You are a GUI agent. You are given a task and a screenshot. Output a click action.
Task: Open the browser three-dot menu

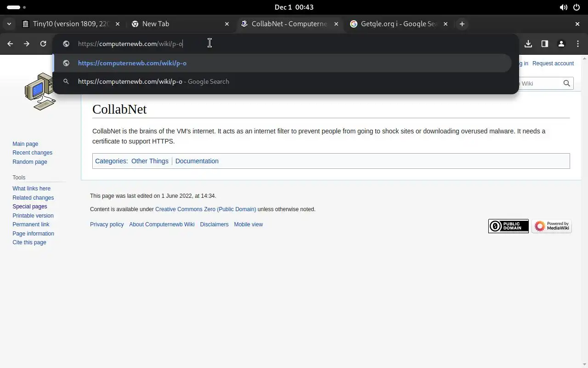coord(578,44)
